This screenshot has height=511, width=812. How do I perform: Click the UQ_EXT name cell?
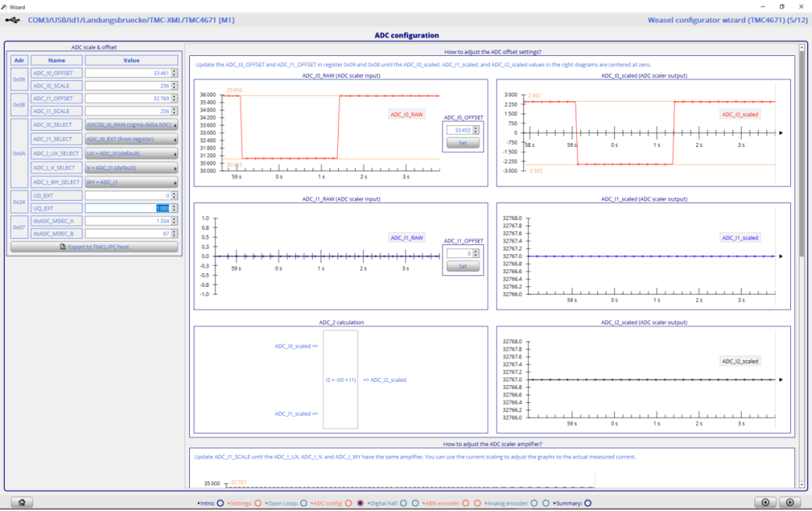coord(57,208)
